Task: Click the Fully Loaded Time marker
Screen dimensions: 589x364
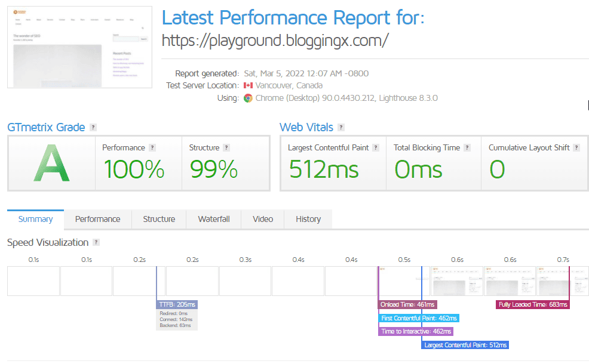Action: [533, 305]
